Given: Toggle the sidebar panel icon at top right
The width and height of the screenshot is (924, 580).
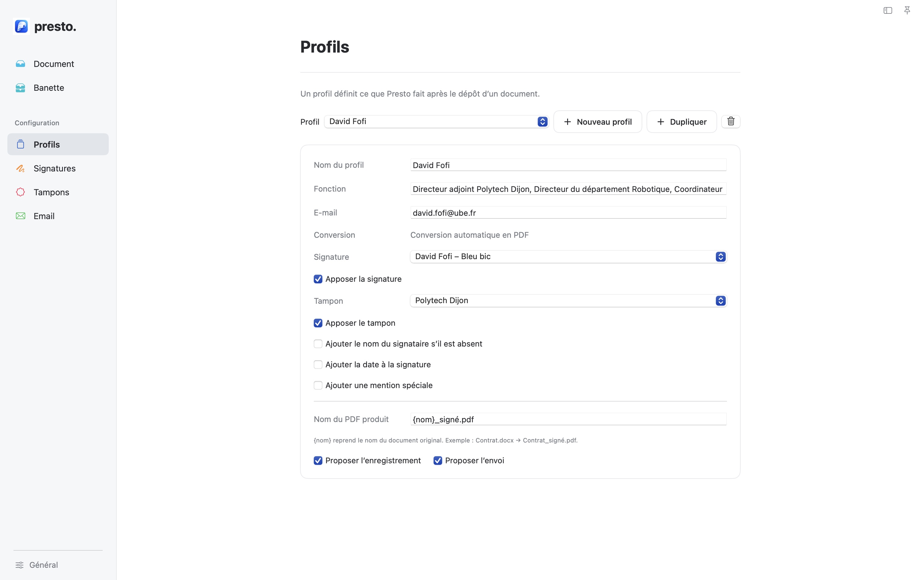Looking at the screenshot, I should point(888,11).
